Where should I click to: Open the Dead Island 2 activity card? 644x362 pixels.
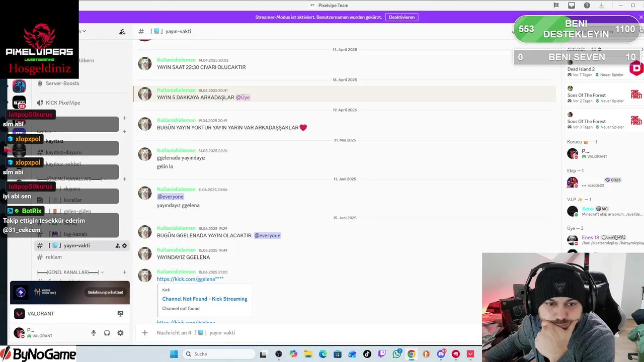603,70
